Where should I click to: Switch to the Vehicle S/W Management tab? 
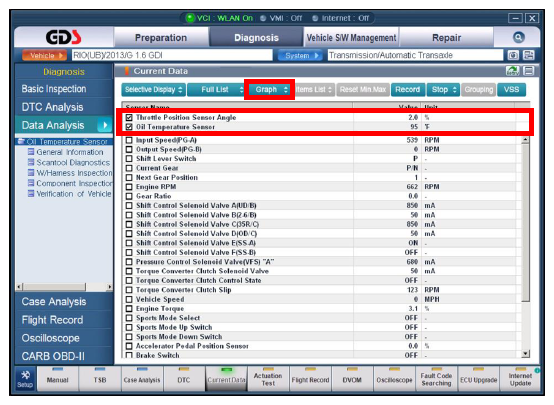[x=351, y=37]
